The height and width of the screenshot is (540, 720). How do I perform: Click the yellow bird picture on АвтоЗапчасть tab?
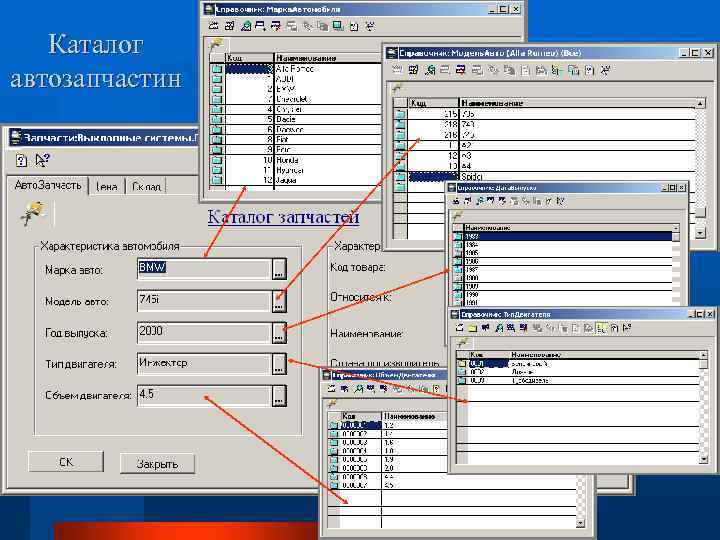(33, 213)
